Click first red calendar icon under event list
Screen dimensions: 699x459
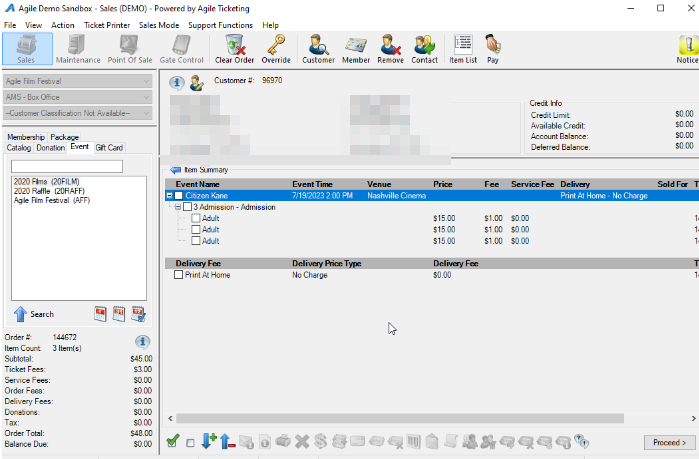[x=100, y=314]
